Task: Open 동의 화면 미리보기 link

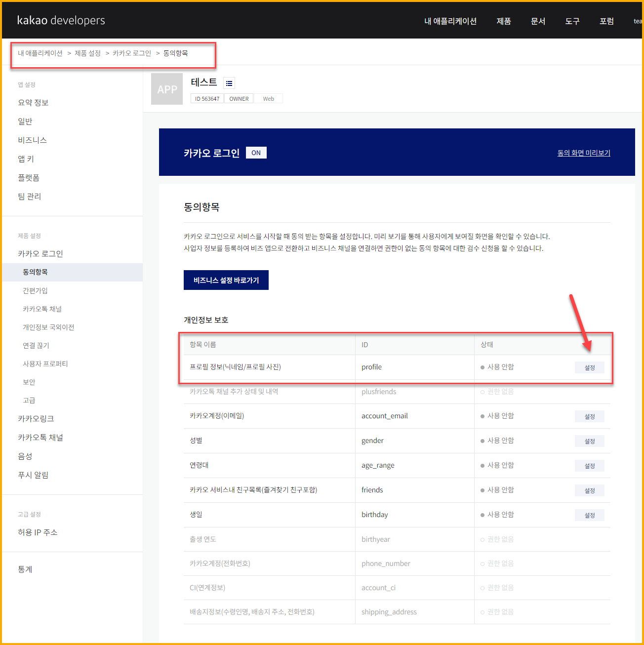Action: [584, 153]
